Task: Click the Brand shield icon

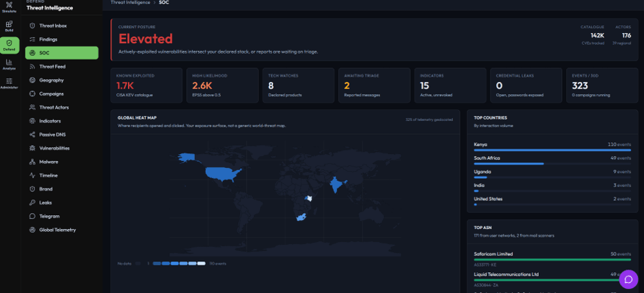Action: [32, 189]
